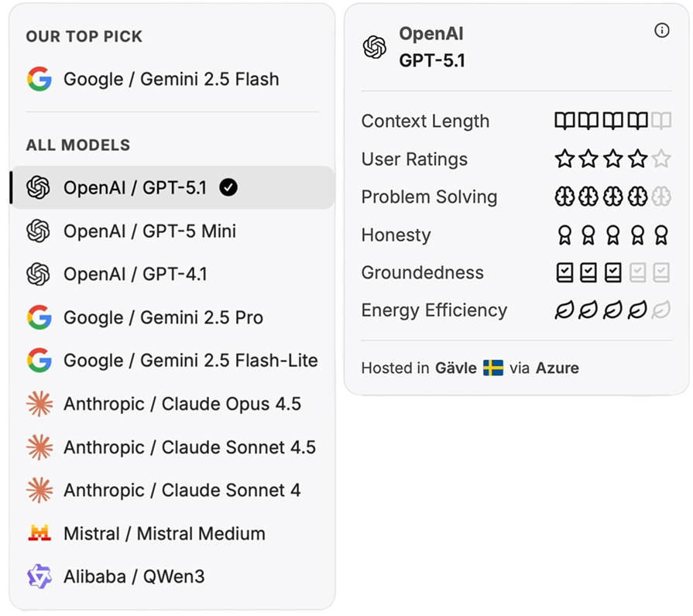Viewport: 693px width, 616px height.
Task: Click the Azure hosting provider text
Action: click(557, 368)
